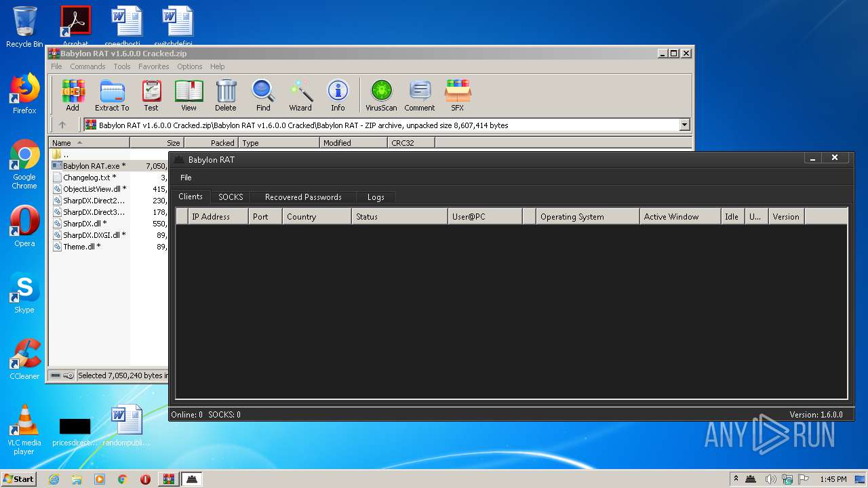Click the volume icon in system tray

pos(770,479)
